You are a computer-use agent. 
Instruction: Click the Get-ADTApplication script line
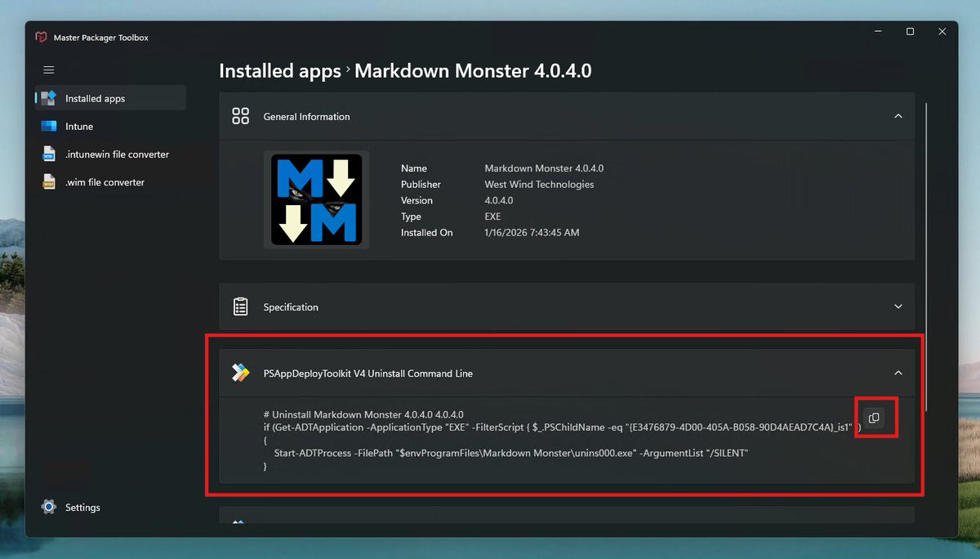coord(562,427)
